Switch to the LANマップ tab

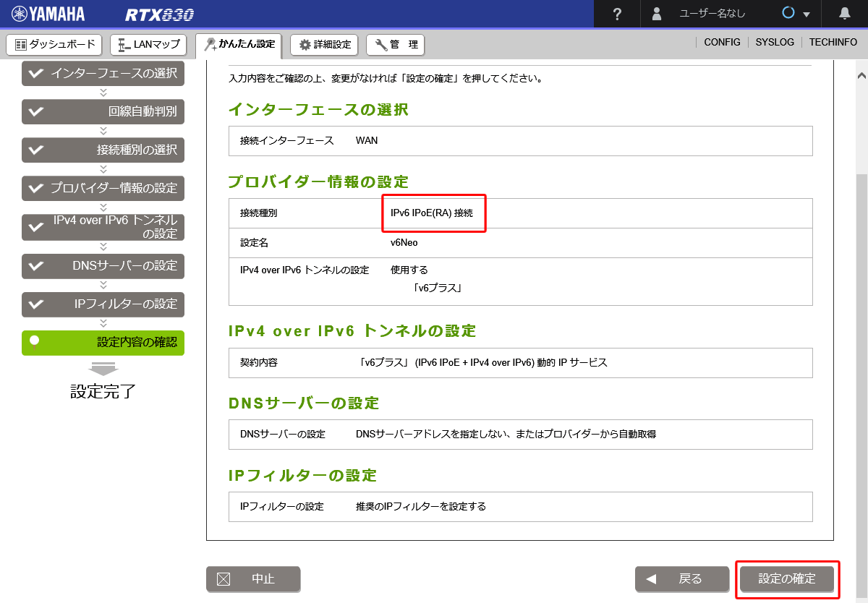point(149,45)
